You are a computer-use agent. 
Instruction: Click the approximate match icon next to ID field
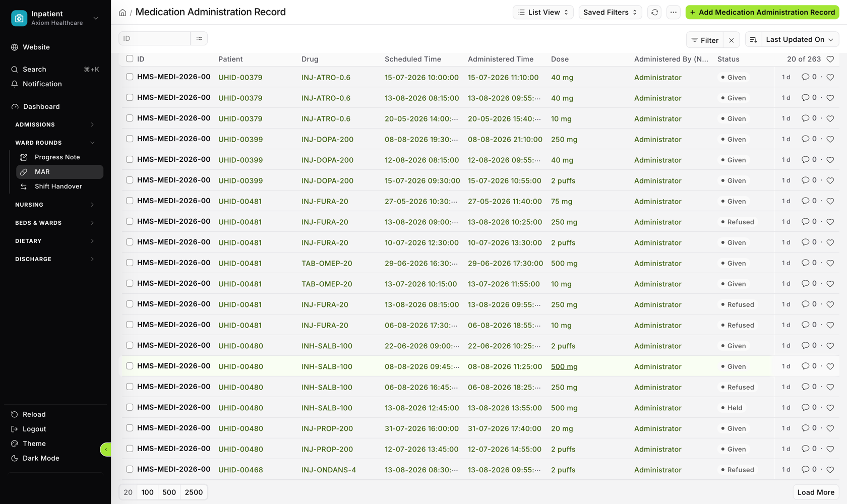pyautogui.click(x=199, y=38)
